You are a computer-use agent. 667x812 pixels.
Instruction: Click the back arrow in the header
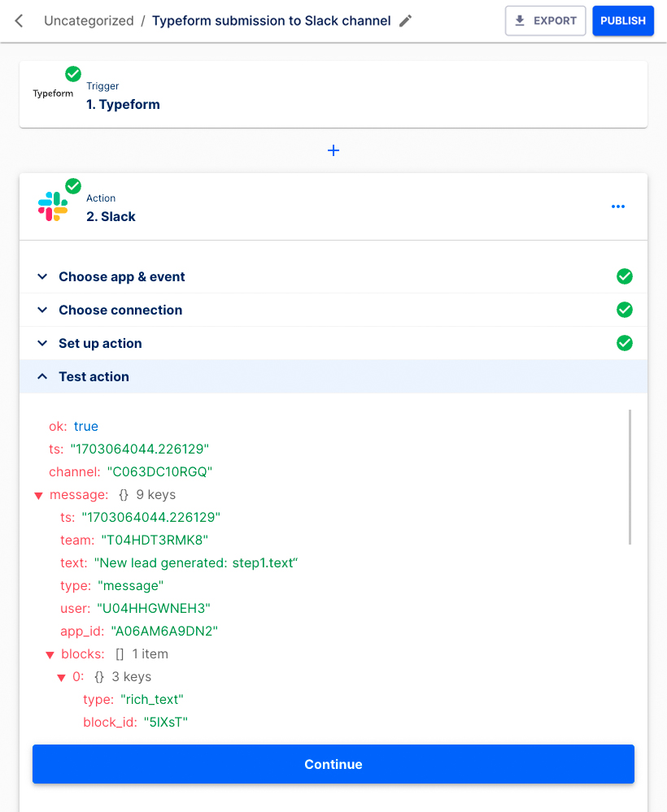tap(18, 20)
